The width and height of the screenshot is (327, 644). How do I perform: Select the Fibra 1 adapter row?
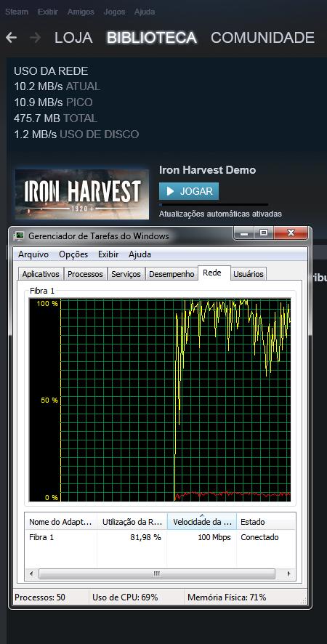point(160,537)
